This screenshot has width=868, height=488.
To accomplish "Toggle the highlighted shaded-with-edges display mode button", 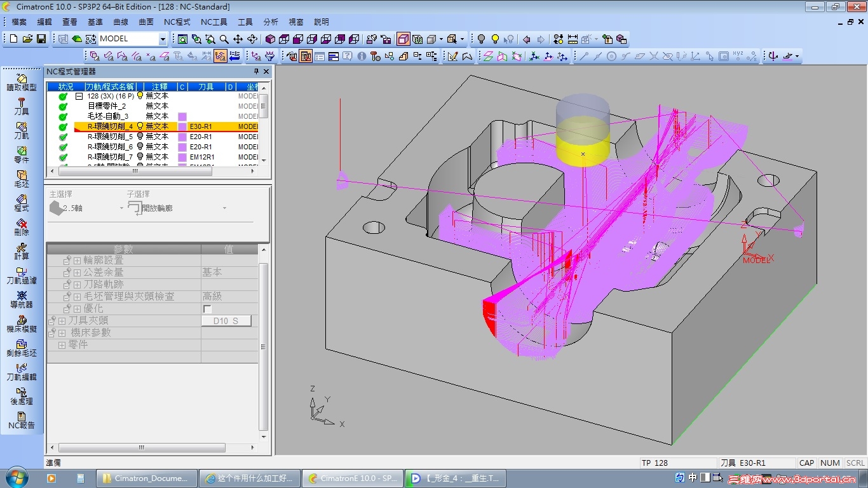I will click(403, 39).
